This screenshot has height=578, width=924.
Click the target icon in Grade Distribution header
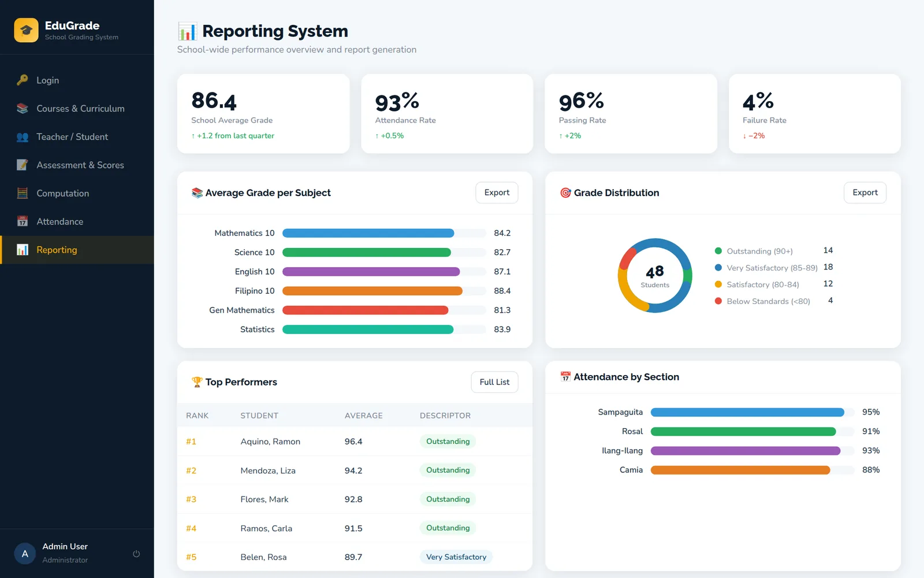point(565,193)
